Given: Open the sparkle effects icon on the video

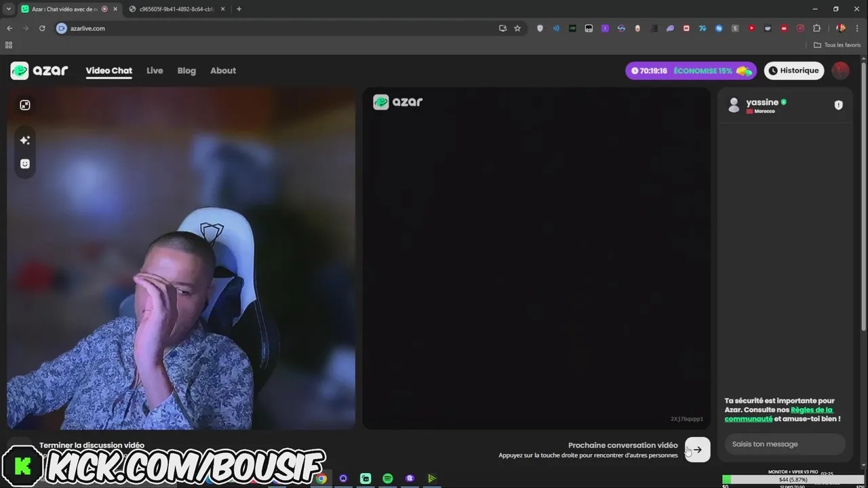Looking at the screenshot, I should (25, 140).
